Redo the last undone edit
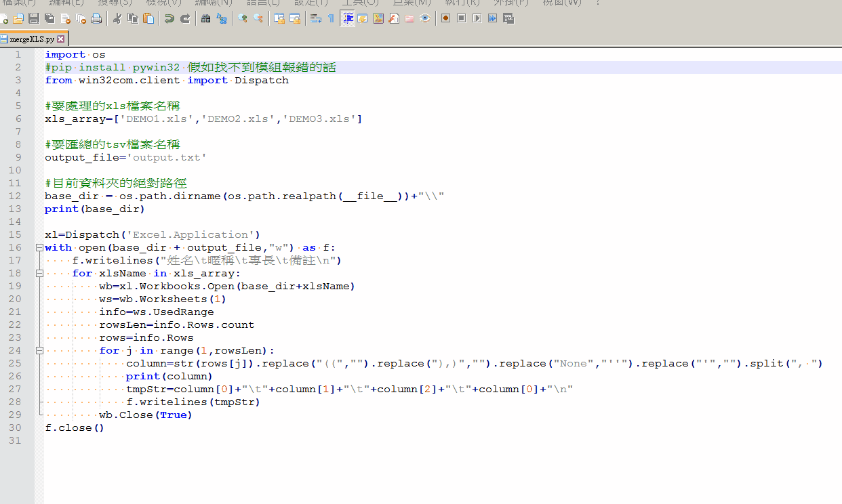This screenshot has height=504, width=842. pyautogui.click(x=184, y=18)
